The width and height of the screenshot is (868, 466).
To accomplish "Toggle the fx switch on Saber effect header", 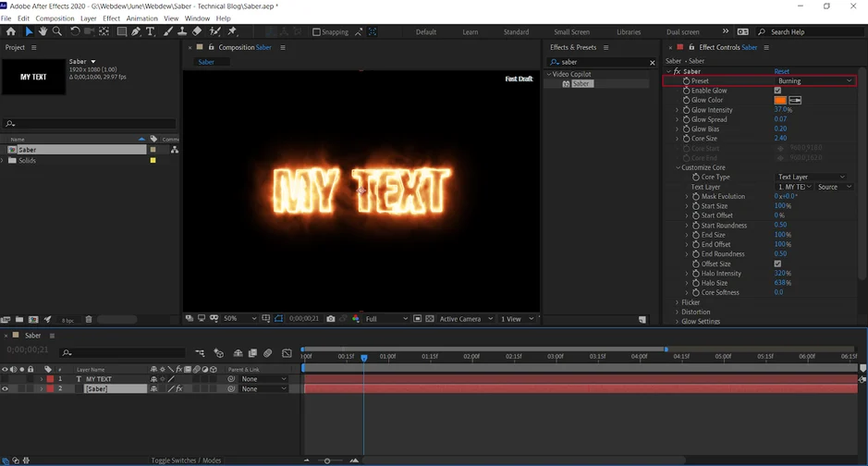I will click(x=677, y=71).
